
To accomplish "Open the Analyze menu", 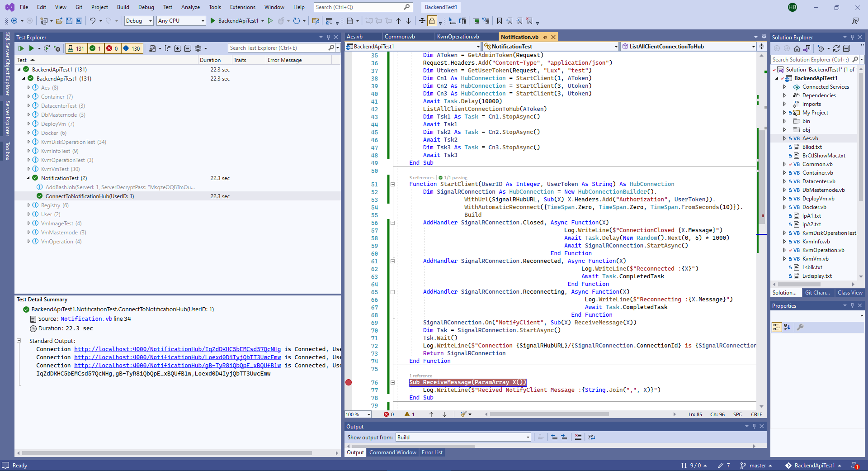I will pos(190,7).
